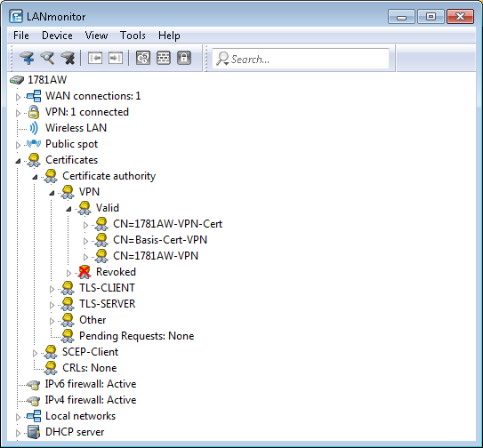The width and height of the screenshot is (483, 448).
Task: Click into the Search field
Action: [301, 59]
